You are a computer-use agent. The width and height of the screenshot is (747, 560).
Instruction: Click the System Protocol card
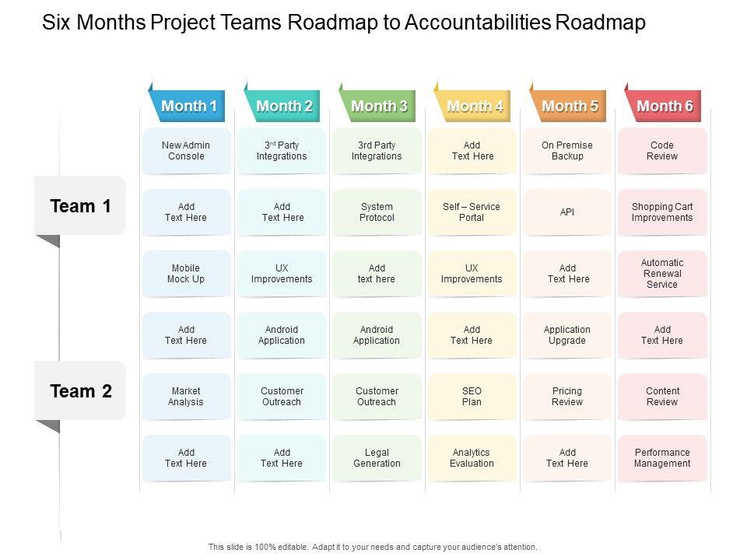pyautogui.click(x=377, y=212)
